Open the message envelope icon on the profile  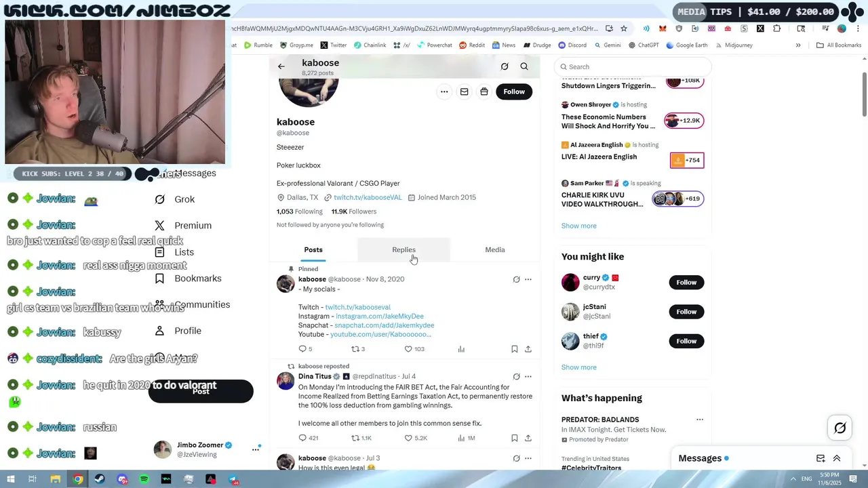(x=464, y=91)
